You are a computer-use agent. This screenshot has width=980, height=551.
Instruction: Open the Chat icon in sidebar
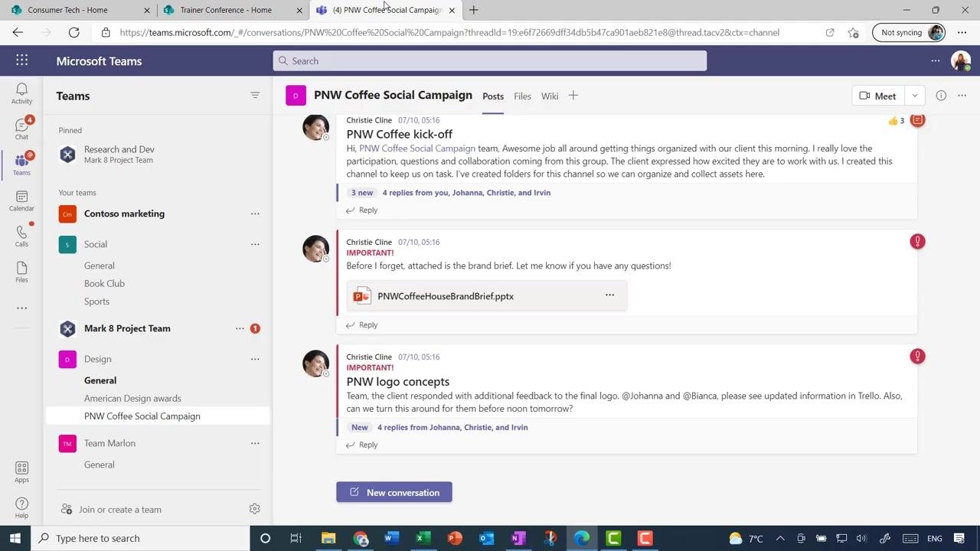21,129
